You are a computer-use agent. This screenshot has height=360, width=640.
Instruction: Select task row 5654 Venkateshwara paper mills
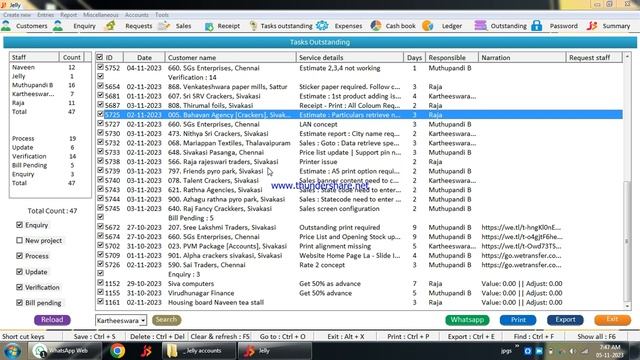pos(359,87)
